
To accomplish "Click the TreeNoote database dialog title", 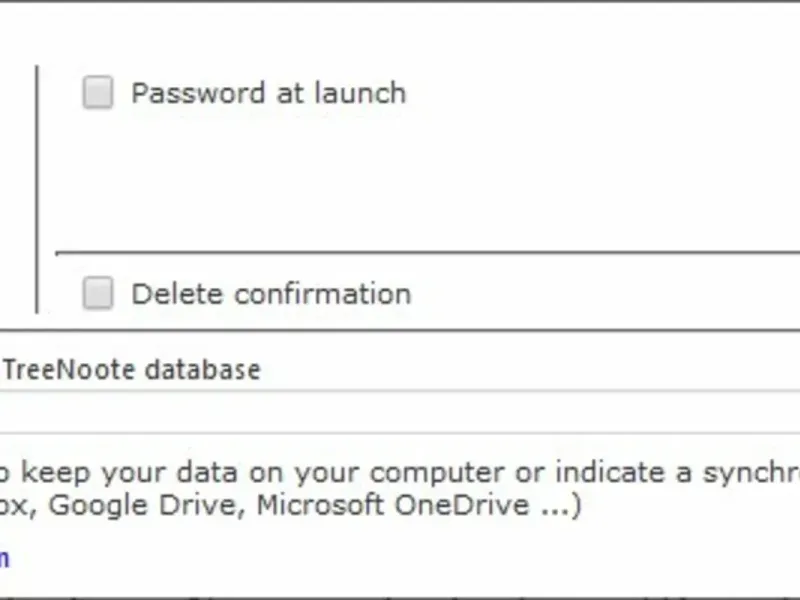I will pos(131,370).
